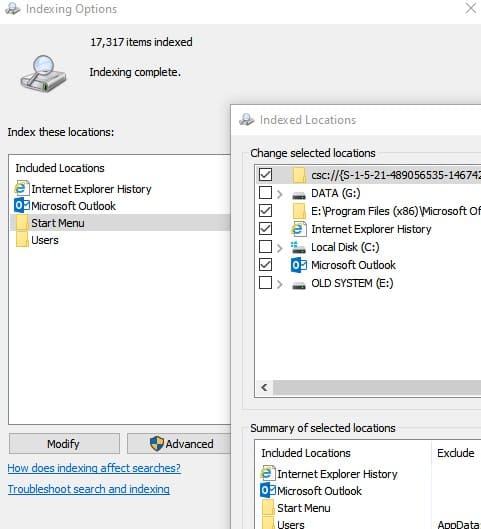Click the Local Disk (C:) drive icon
Screen dimensions: 481x529
click(x=298, y=248)
